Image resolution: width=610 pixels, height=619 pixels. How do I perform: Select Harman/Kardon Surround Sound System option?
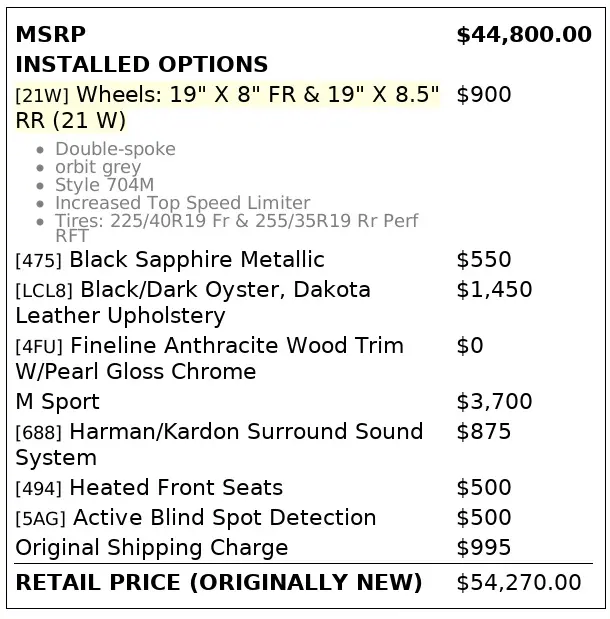point(219,445)
